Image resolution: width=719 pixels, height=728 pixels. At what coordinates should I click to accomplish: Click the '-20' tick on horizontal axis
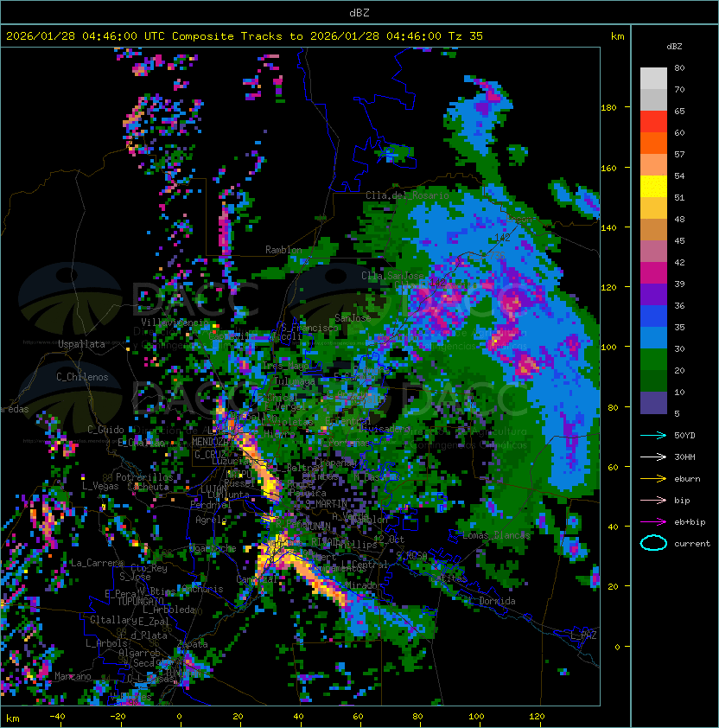point(118,717)
